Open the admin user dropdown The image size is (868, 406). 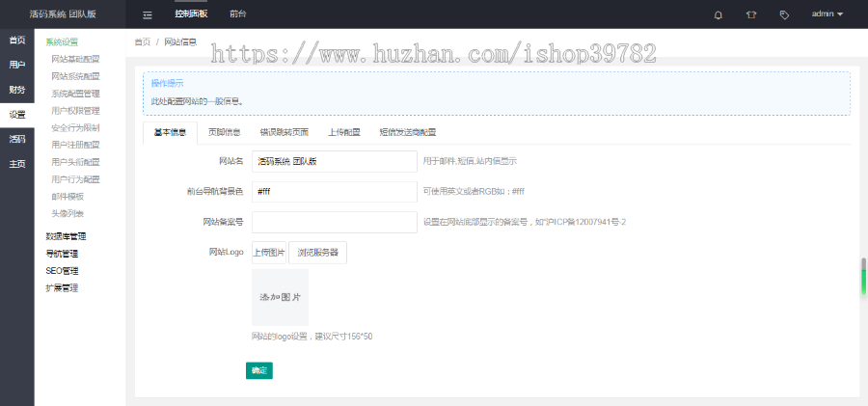(827, 14)
